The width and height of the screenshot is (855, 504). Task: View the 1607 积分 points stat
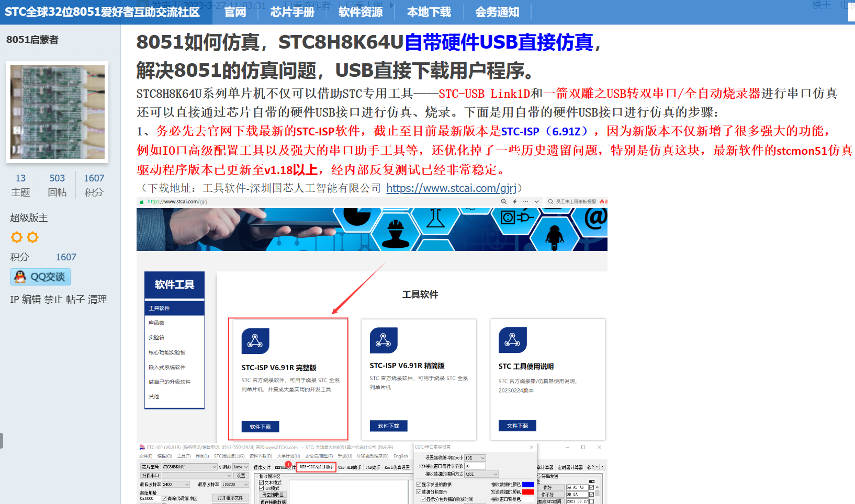coord(94,185)
